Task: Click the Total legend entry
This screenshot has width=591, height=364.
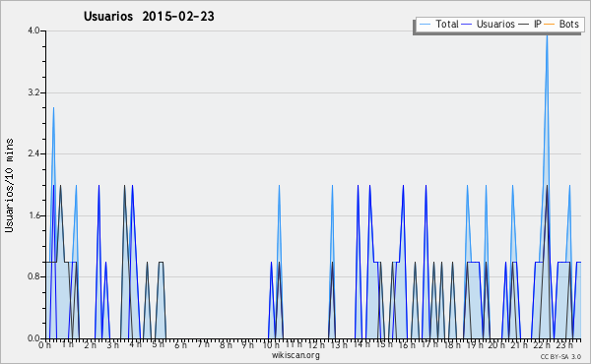Action: click(438, 24)
